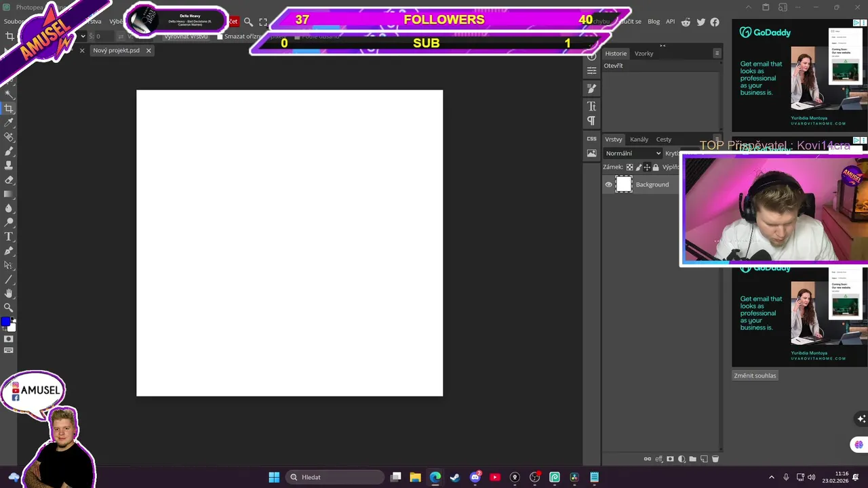Toggle fullscreen mode icon in top bar
This screenshot has width=868, height=488.
coord(263,22)
